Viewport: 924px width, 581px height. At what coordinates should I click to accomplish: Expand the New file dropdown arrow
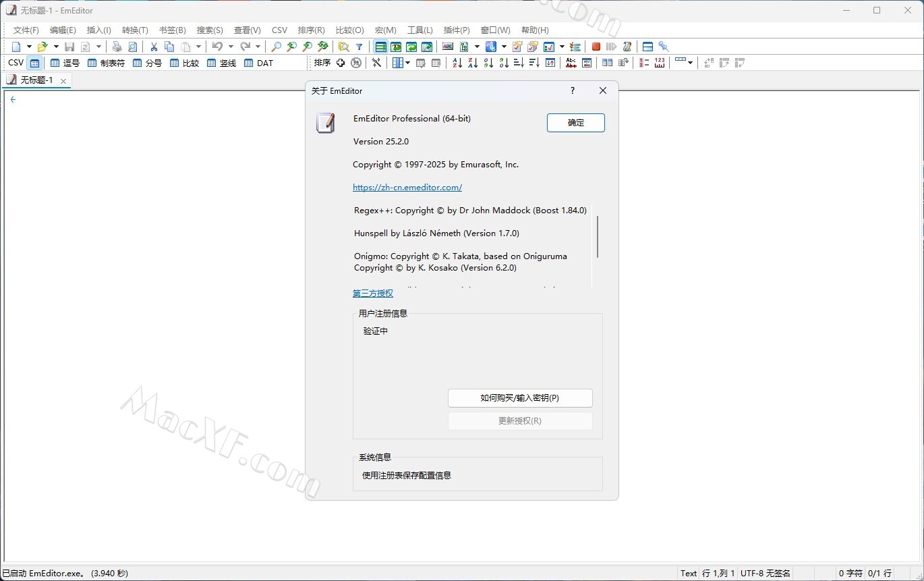pyautogui.click(x=29, y=47)
